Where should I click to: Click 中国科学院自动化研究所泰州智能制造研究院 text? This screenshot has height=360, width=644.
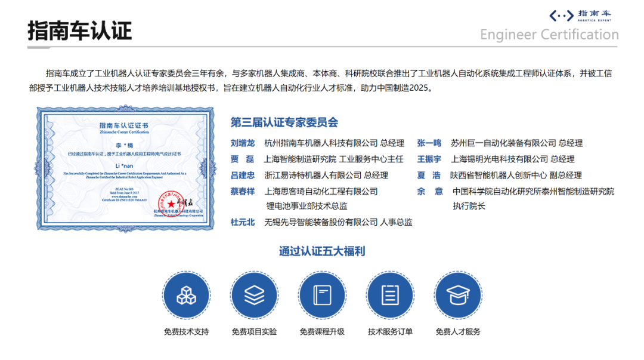click(x=534, y=191)
